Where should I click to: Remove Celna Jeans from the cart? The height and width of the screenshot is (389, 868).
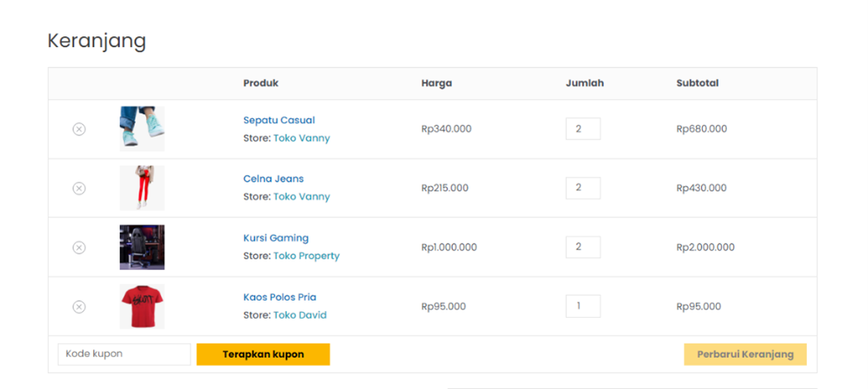(x=79, y=188)
